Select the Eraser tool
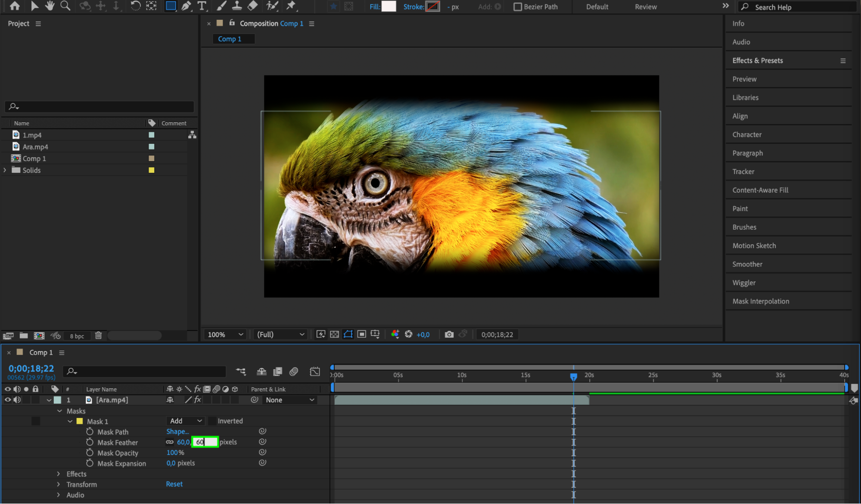 253,6
